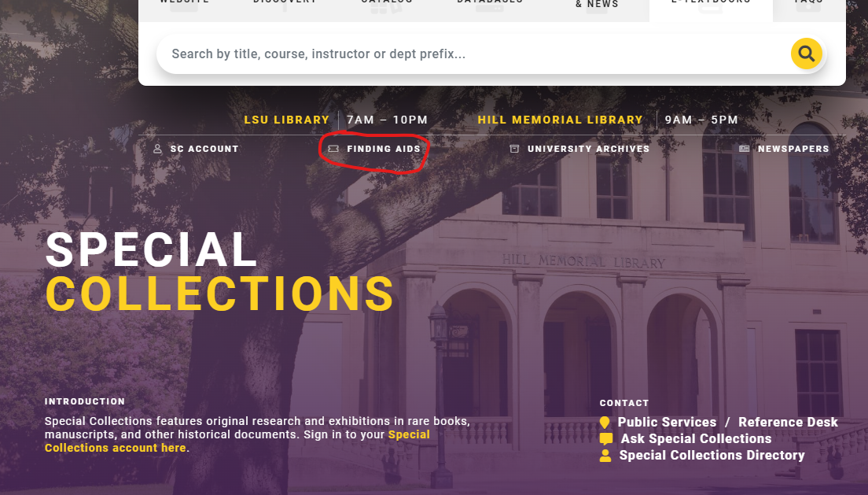Switch to the E-Textbooks tab

pos(710,5)
